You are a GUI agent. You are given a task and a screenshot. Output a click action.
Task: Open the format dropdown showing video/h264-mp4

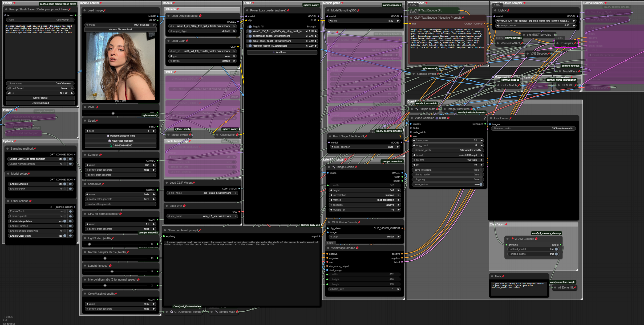click(448, 155)
